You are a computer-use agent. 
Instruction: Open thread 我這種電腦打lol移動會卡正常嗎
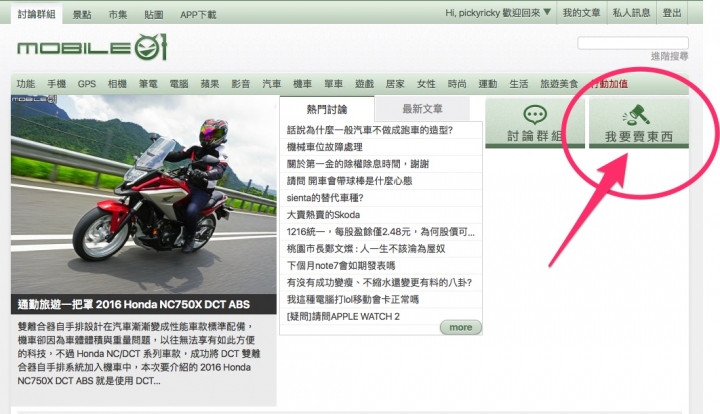[353, 300]
